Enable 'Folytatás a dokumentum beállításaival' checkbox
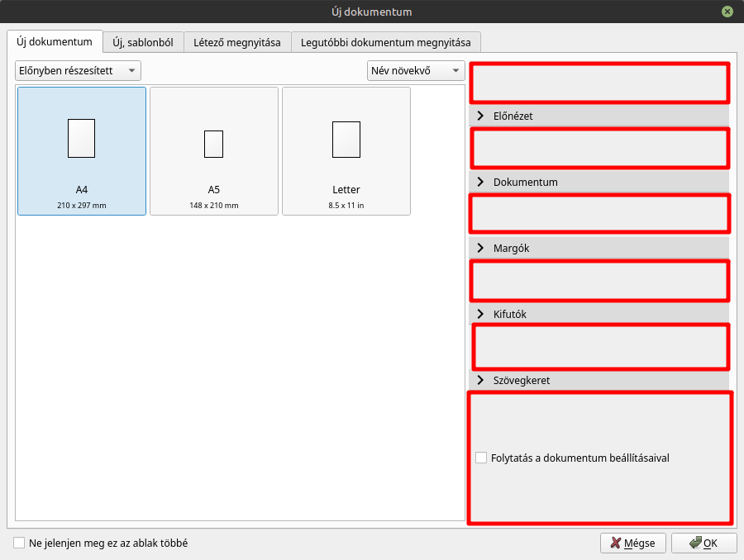The image size is (744, 560). [481, 458]
